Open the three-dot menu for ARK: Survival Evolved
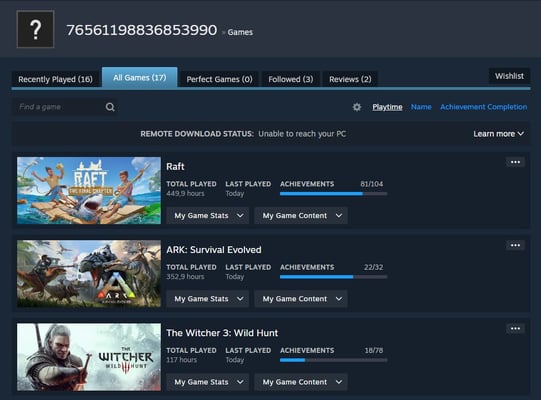Image resolution: width=541 pixels, height=400 pixels. [x=515, y=245]
